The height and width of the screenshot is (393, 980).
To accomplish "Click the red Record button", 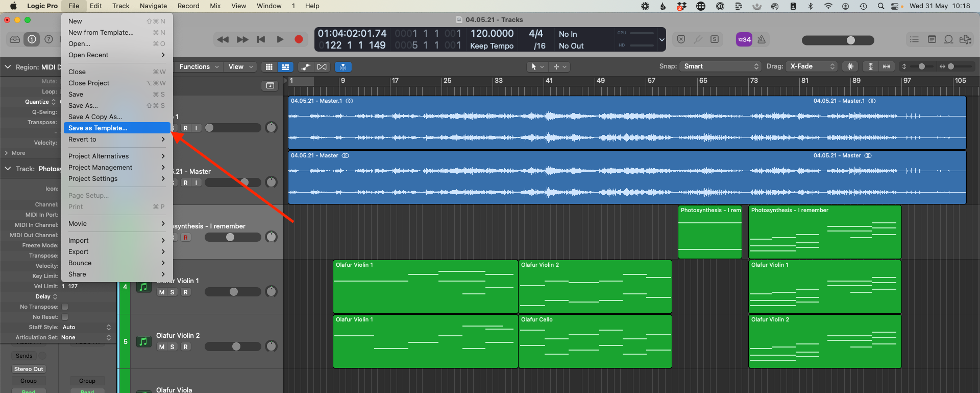I will pyautogui.click(x=299, y=39).
